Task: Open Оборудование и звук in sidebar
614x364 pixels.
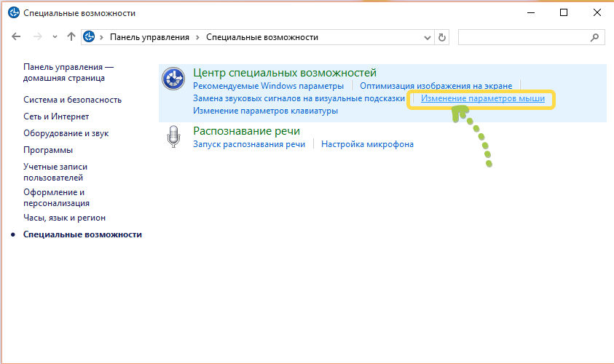Action: pyautogui.click(x=67, y=133)
